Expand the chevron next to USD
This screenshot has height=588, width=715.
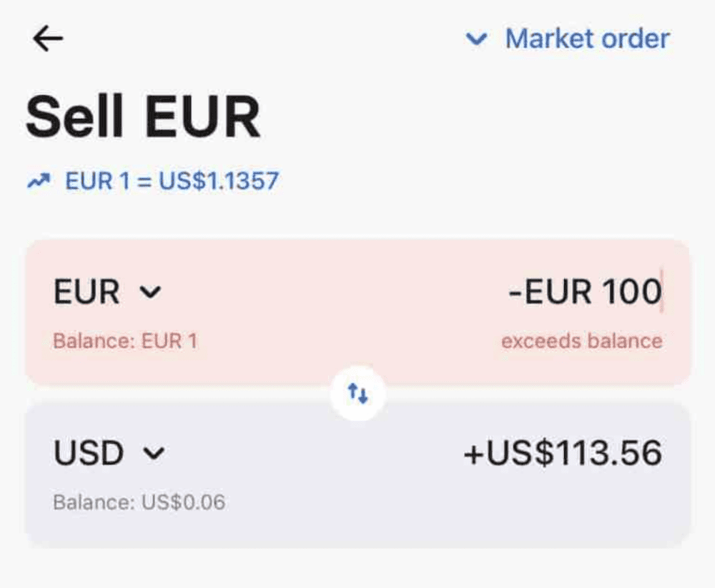154,453
